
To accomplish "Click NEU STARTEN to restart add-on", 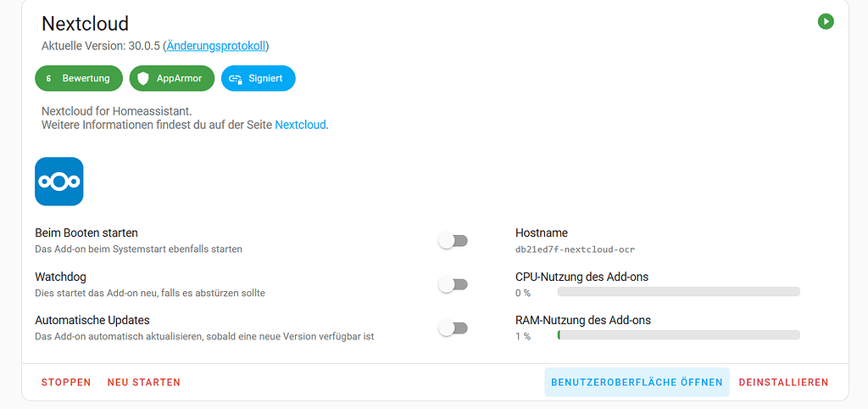I will point(143,383).
